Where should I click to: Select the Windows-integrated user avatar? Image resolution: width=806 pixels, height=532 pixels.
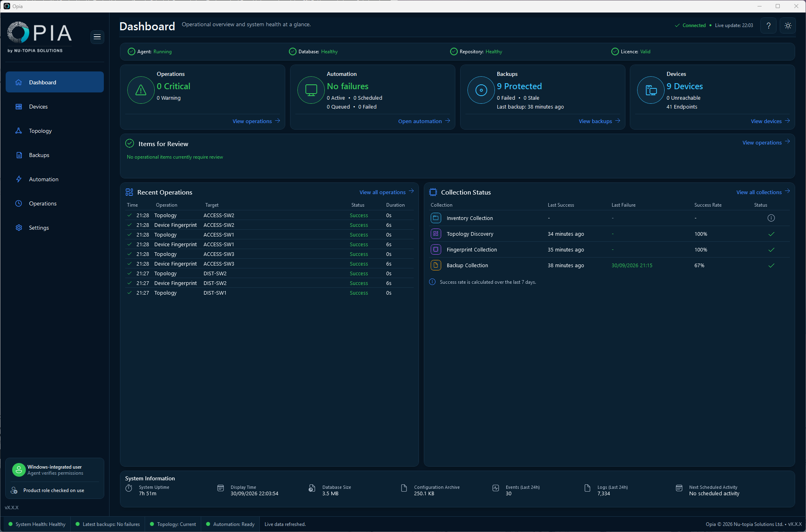pyautogui.click(x=19, y=470)
